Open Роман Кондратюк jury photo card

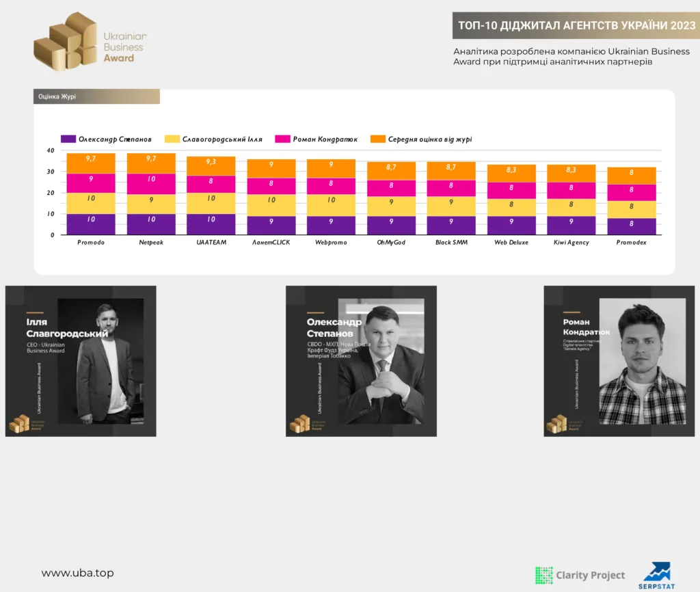pyautogui.click(x=619, y=361)
